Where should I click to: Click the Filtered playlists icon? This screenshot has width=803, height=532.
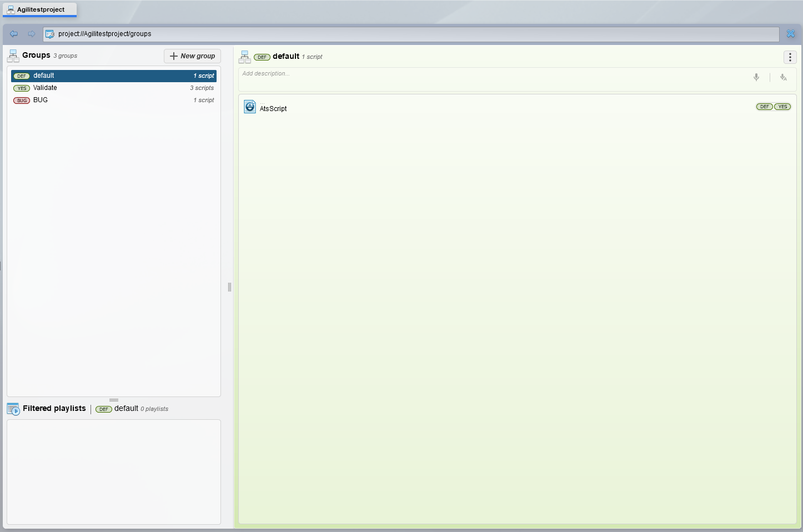tap(13, 409)
